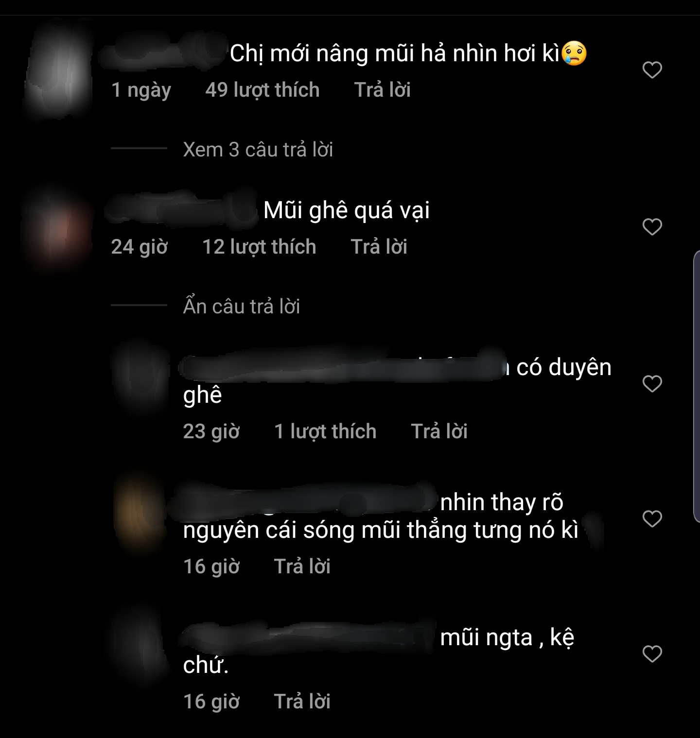The image size is (700, 738).
Task: Reply to 'mũi ngta, kệ chứ' comment
Action: pyautogui.click(x=302, y=702)
